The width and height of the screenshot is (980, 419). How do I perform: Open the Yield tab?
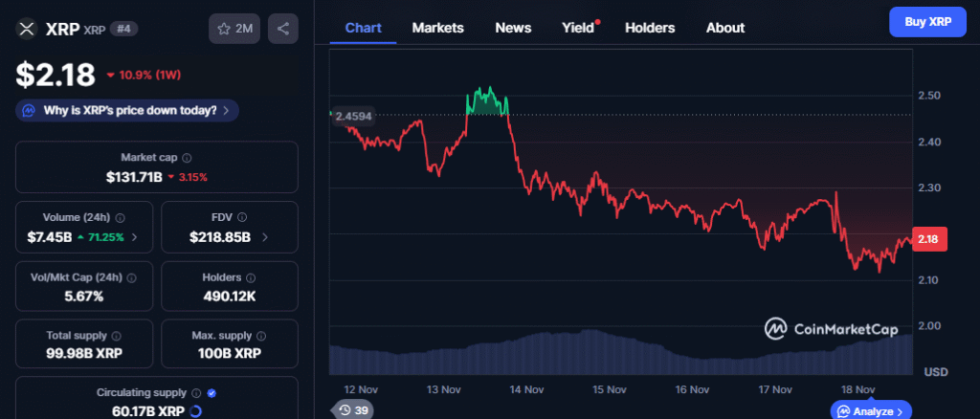[x=577, y=28]
